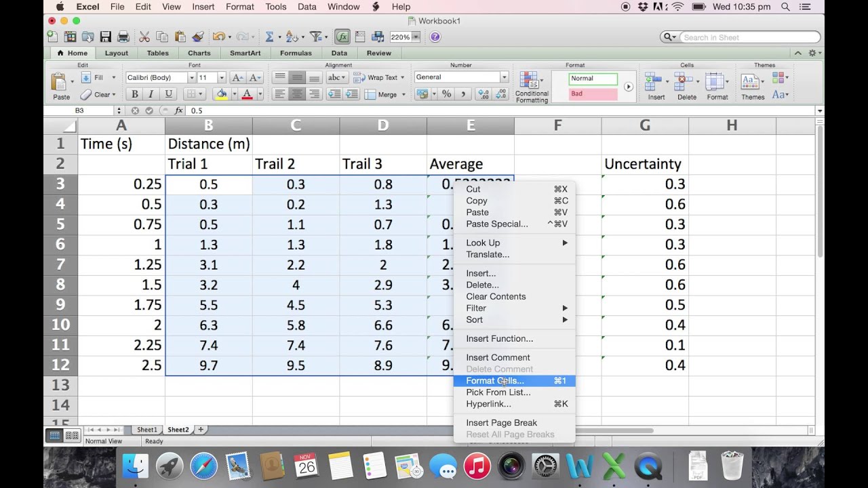The height and width of the screenshot is (488, 868).
Task: Center text horizontally
Action: coord(297,94)
